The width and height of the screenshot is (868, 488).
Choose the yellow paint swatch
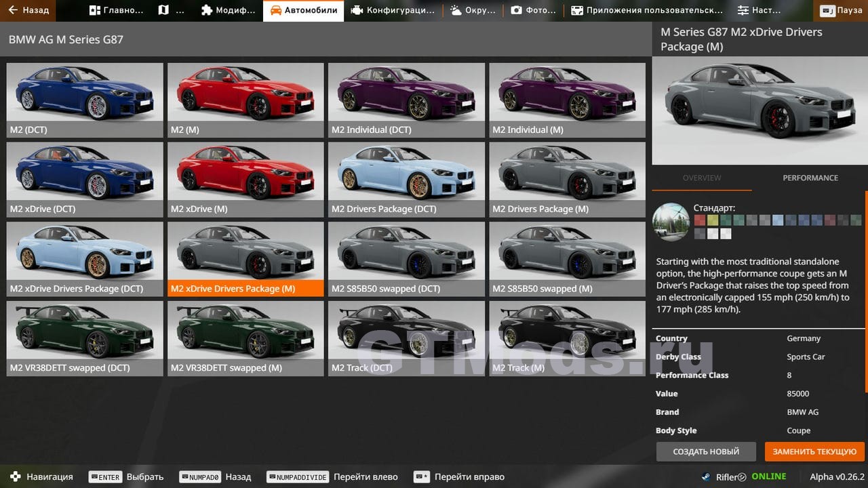click(713, 220)
